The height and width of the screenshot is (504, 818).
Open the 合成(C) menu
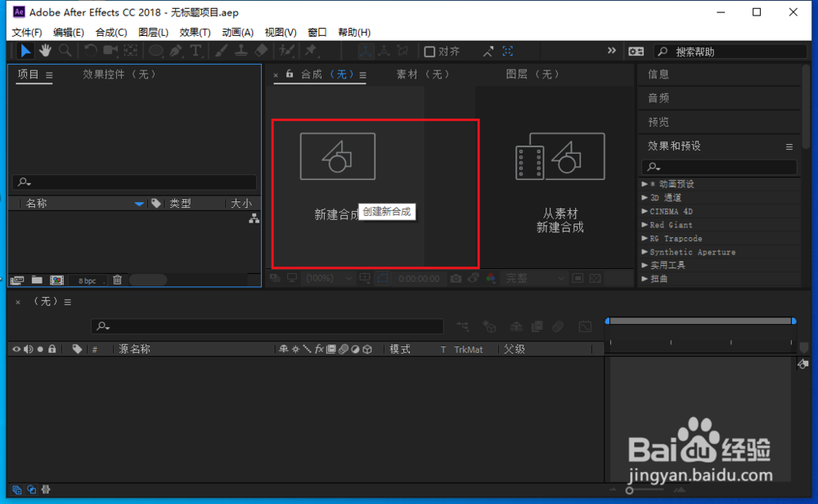(111, 33)
